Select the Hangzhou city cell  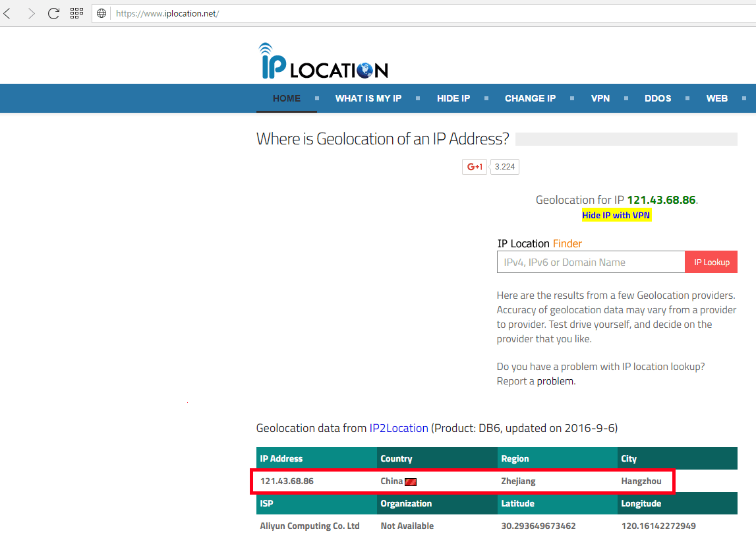pyautogui.click(x=641, y=481)
